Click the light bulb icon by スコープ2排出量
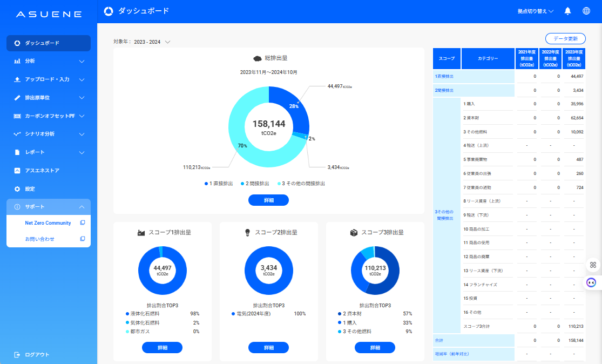 [x=248, y=233]
